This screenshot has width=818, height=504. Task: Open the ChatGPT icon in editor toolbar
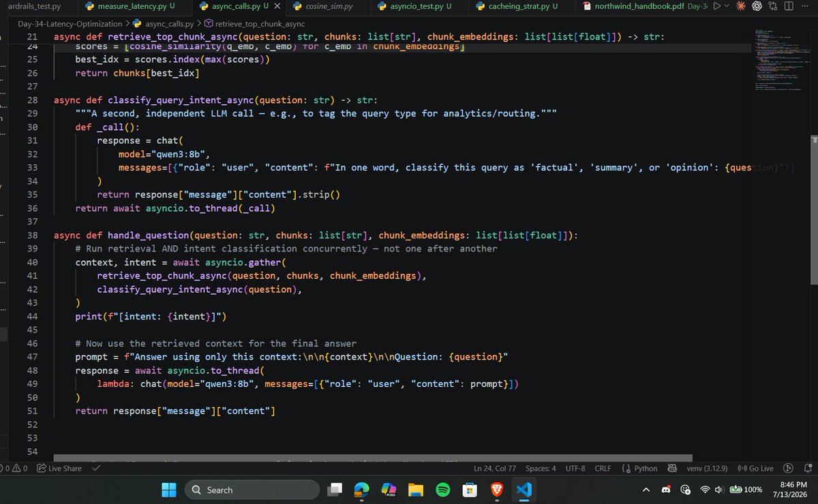point(757,7)
